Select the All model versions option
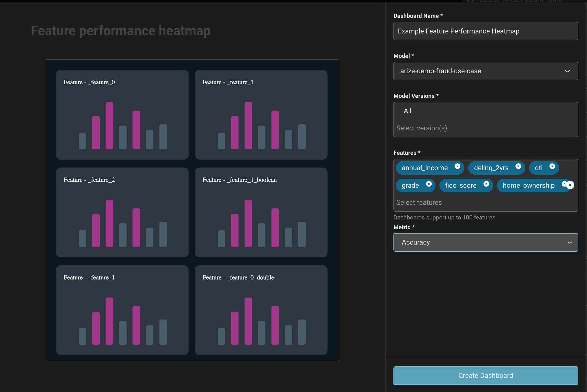This screenshot has height=392, width=587. [x=407, y=111]
